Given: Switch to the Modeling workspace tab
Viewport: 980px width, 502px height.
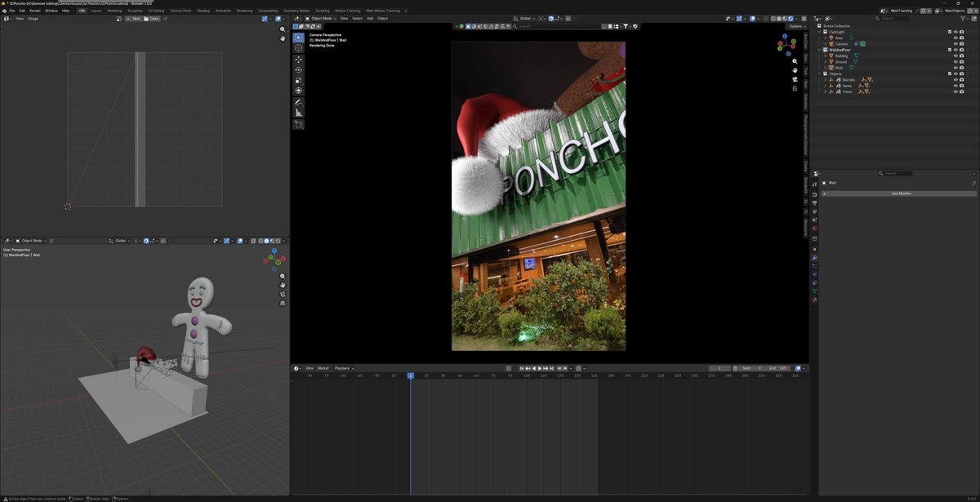Looking at the screenshot, I should [x=114, y=11].
